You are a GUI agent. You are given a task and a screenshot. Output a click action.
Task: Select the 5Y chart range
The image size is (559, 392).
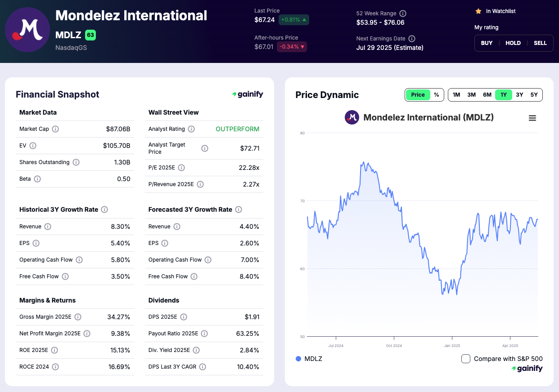[534, 95]
